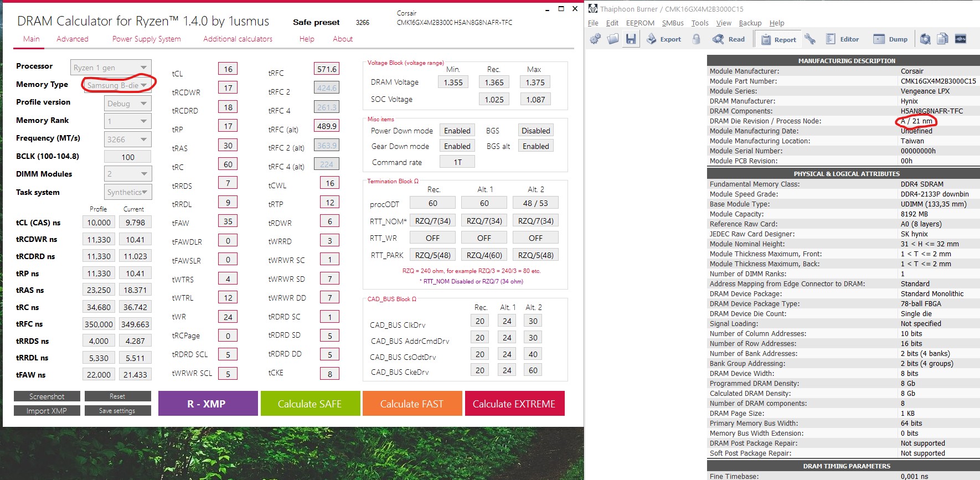Open the Additional calculators tab
This screenshot has height=480, width=980.
pyautogui.click(x=238, y=39)
